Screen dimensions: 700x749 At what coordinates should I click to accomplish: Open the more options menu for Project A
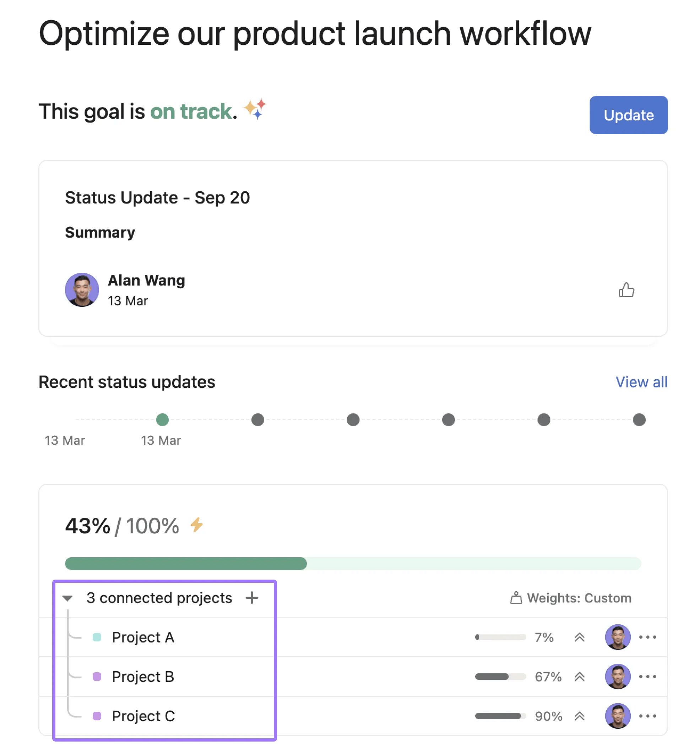tap(647, 637)
